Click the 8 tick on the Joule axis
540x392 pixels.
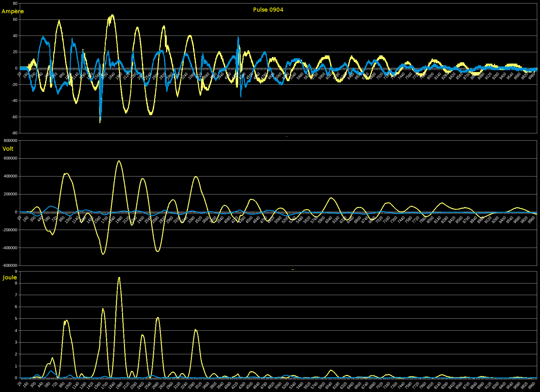point(16,283)
